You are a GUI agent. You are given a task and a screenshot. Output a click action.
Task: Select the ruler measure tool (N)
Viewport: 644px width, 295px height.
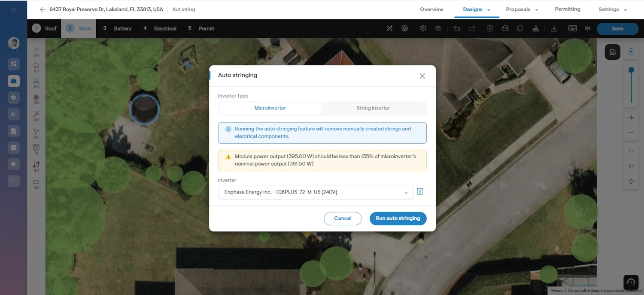tap(36, 182)
